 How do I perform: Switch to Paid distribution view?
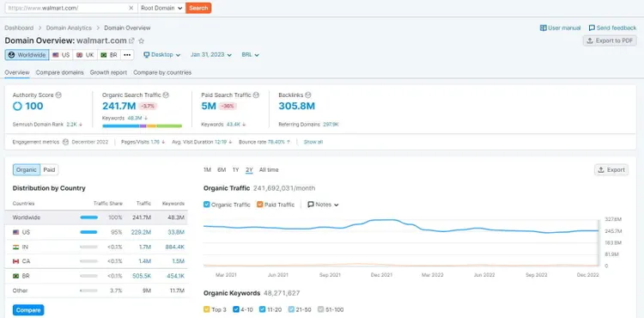[x=49, y=169]
